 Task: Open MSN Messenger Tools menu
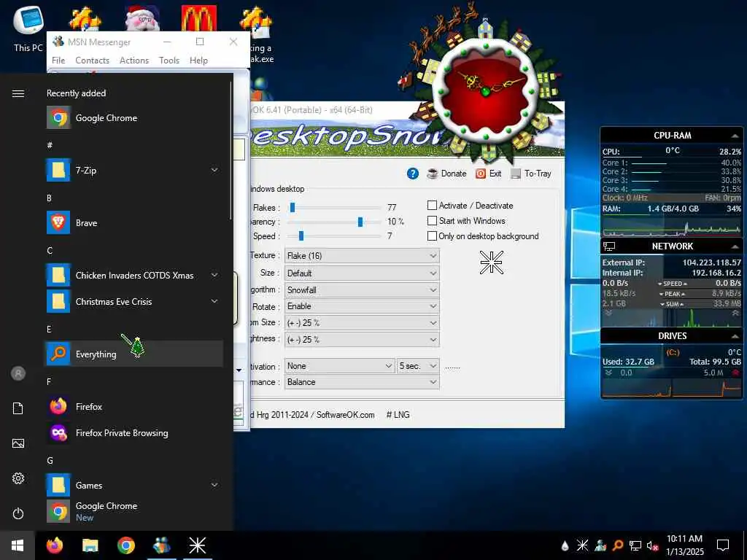click(x=169, y=61)
